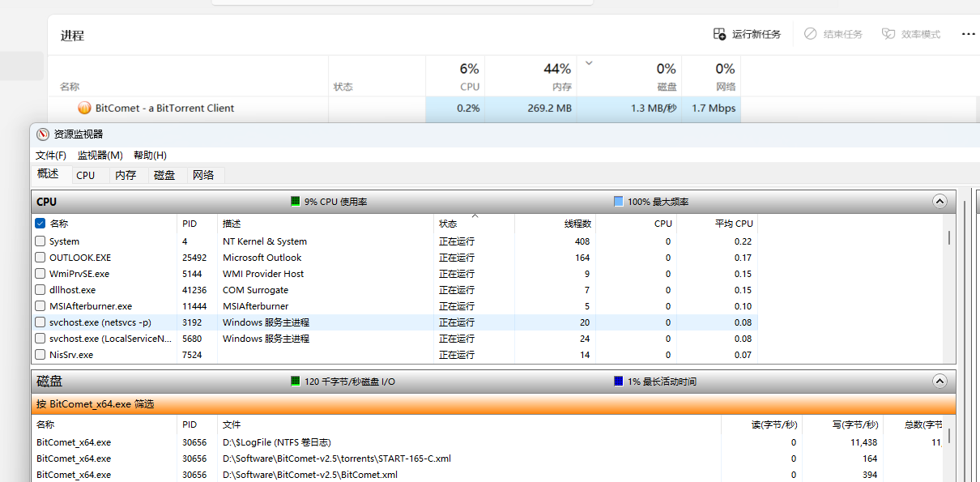Click the NT Kernel & System description

(265, 241)
